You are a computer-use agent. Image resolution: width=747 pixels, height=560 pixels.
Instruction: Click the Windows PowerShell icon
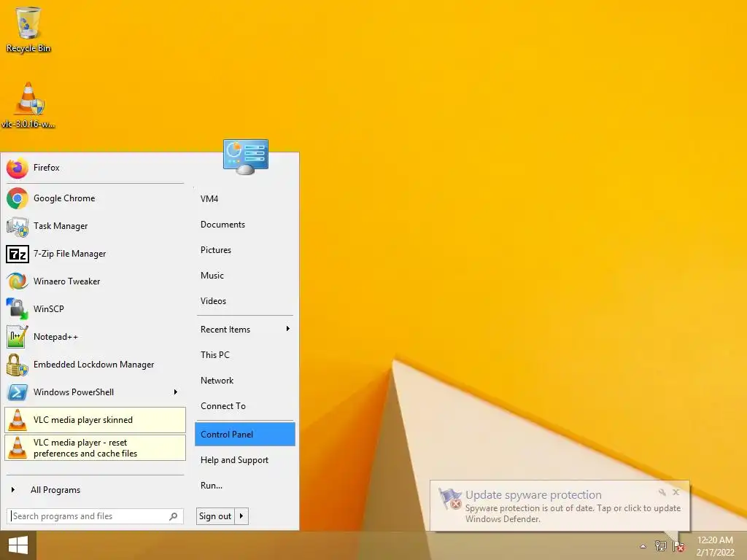click(x=18, y=392)
